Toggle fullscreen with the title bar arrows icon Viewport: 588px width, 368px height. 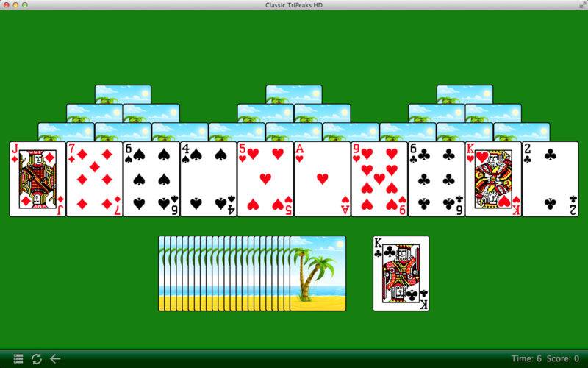coord(581,5)
